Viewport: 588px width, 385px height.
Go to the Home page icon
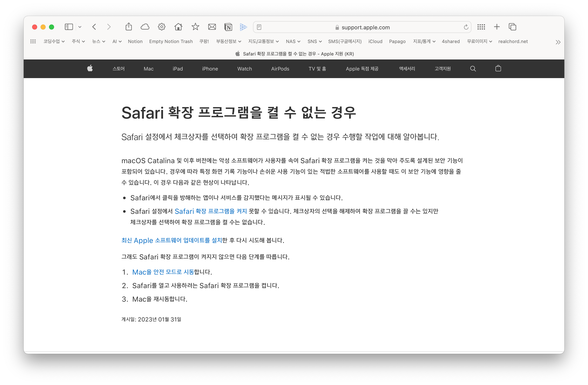click(178, 27)
